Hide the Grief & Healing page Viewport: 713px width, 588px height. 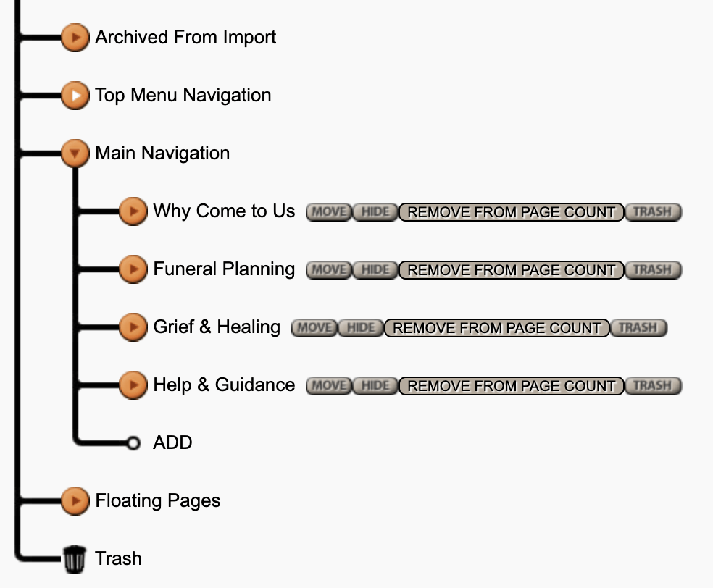tap(361, 327)
